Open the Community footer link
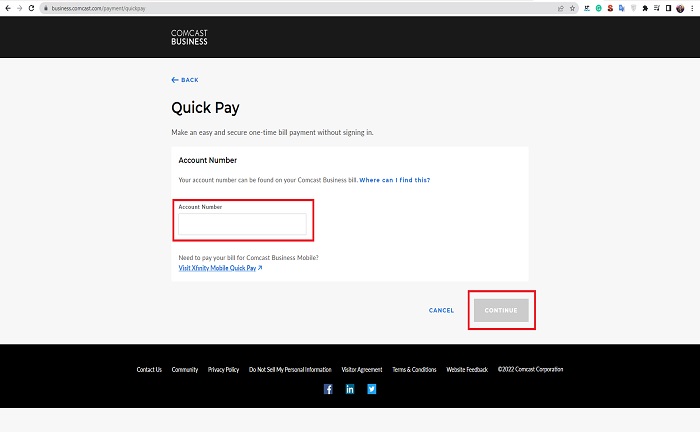The height and width of the screenshot is (432, 700). tap(185, 370)
